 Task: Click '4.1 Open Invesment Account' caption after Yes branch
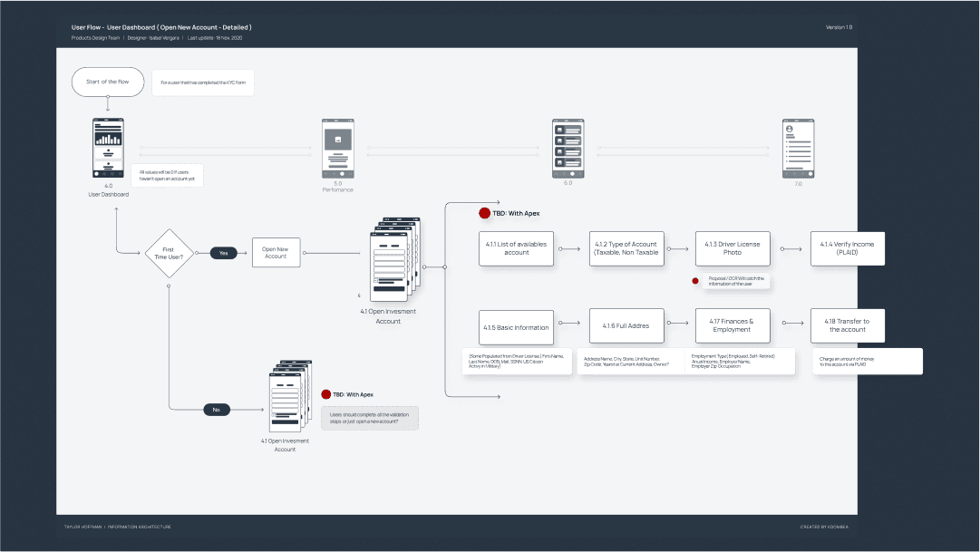pos(388,316)
